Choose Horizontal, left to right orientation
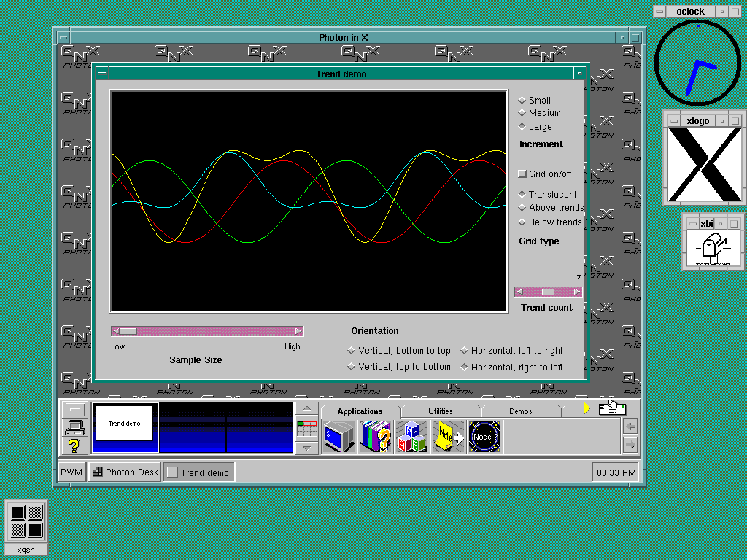 tap(465, 351)
